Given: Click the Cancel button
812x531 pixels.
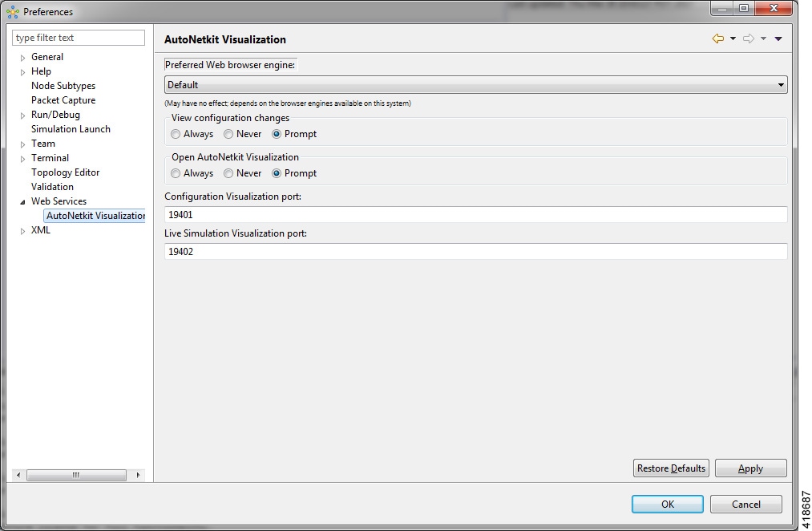Looking at the screenshot, I should [x=746, y=504].
